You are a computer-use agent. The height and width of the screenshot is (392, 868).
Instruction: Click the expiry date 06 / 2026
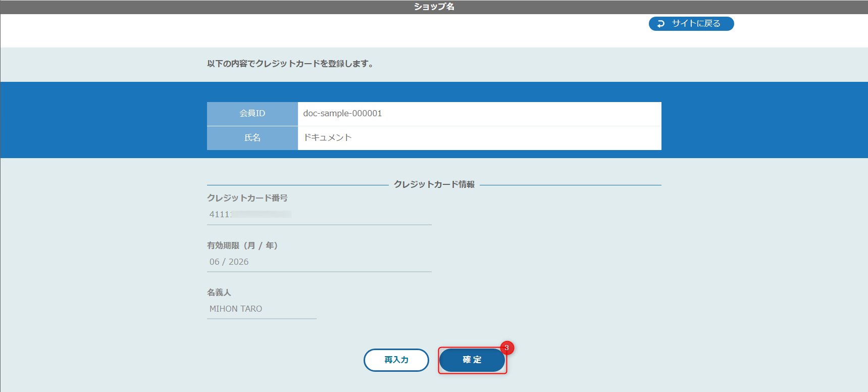(229, 262)
